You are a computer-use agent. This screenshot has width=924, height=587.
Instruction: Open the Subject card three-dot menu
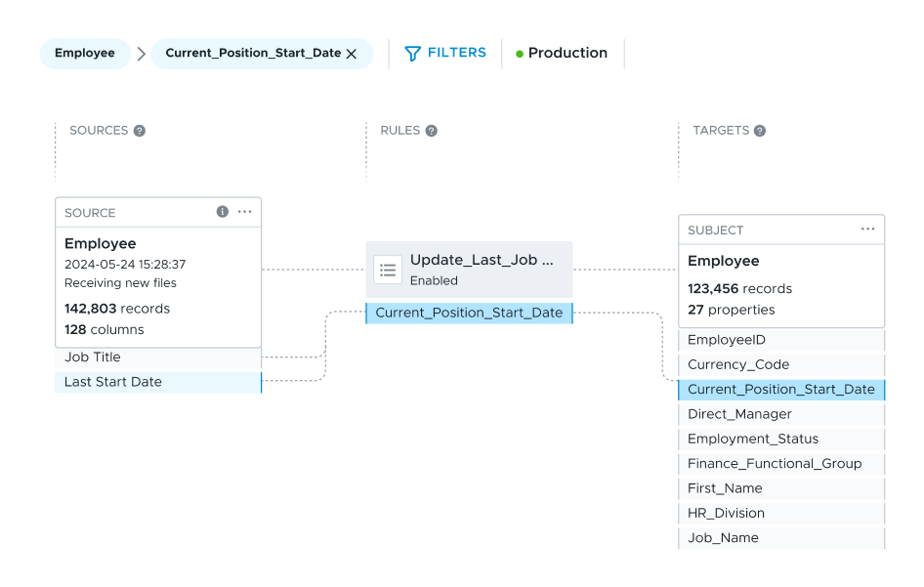point(867,230)
